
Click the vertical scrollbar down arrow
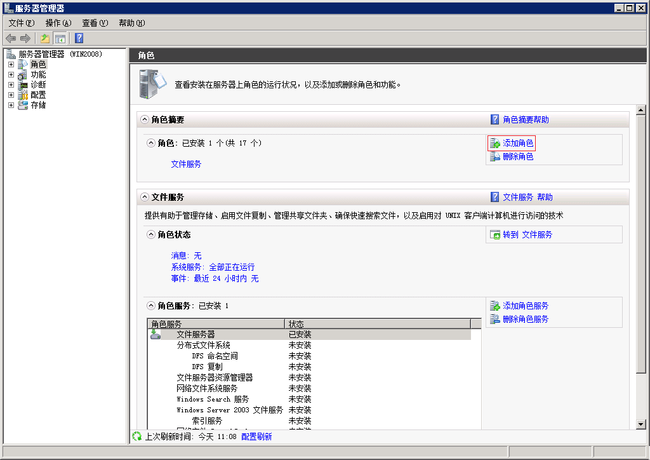(641, 424)
